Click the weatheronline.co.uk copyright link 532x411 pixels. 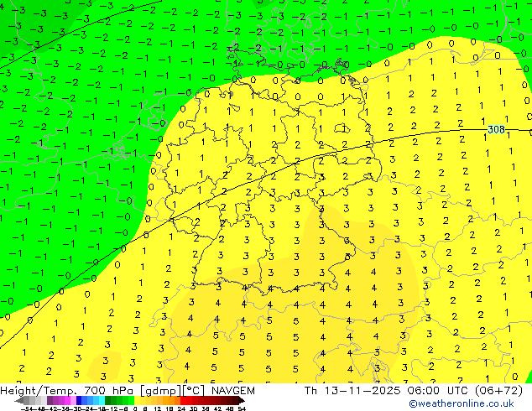tap(462, 403)
